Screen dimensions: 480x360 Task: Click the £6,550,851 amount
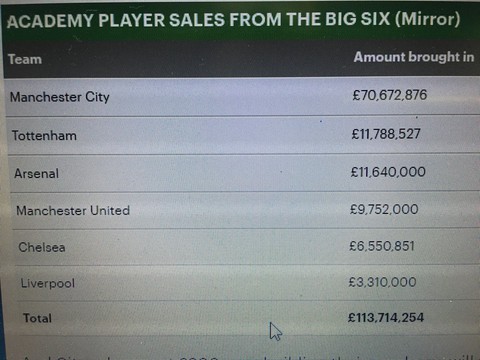tap(382, 246)
